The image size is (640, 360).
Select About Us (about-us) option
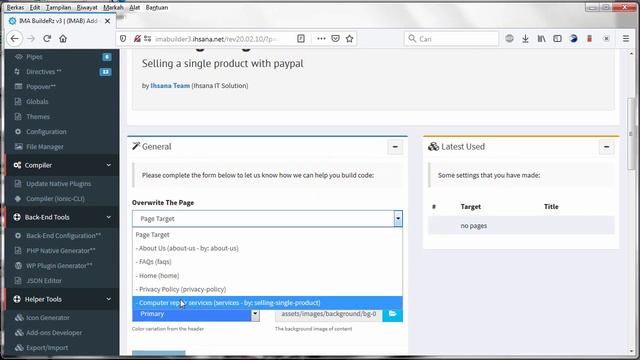267,248
